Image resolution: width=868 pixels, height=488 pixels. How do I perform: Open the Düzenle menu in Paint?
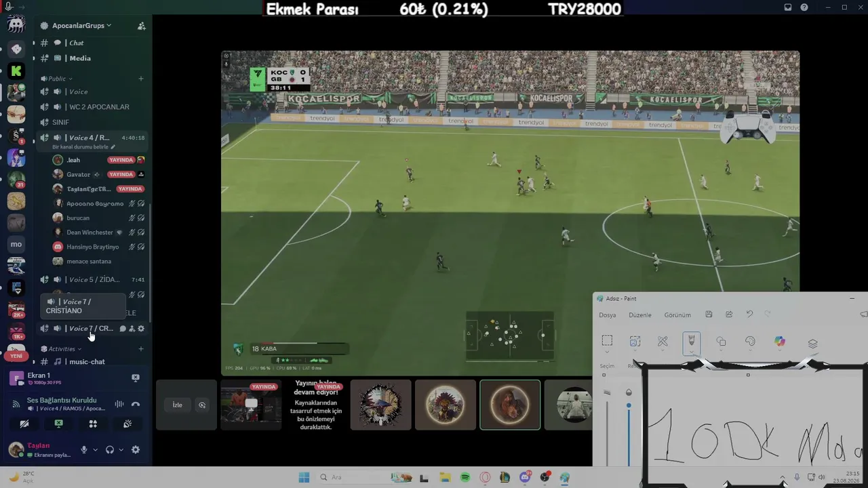click(x=640, y=315)
